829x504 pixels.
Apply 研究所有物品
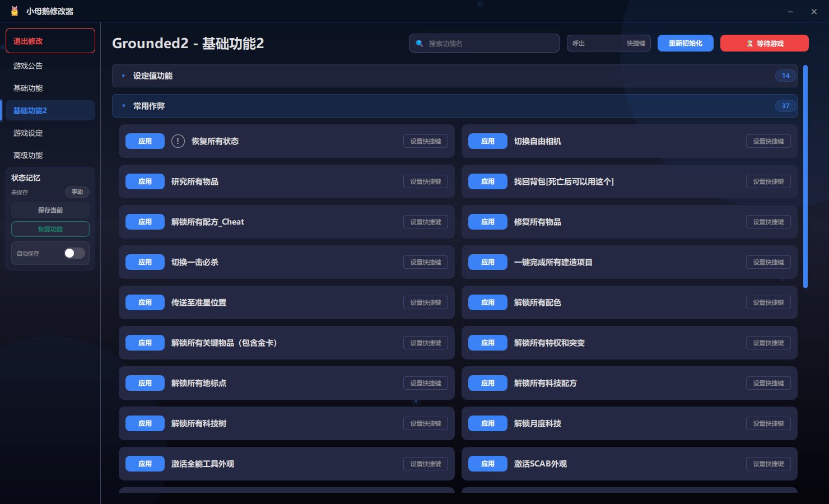145,181
